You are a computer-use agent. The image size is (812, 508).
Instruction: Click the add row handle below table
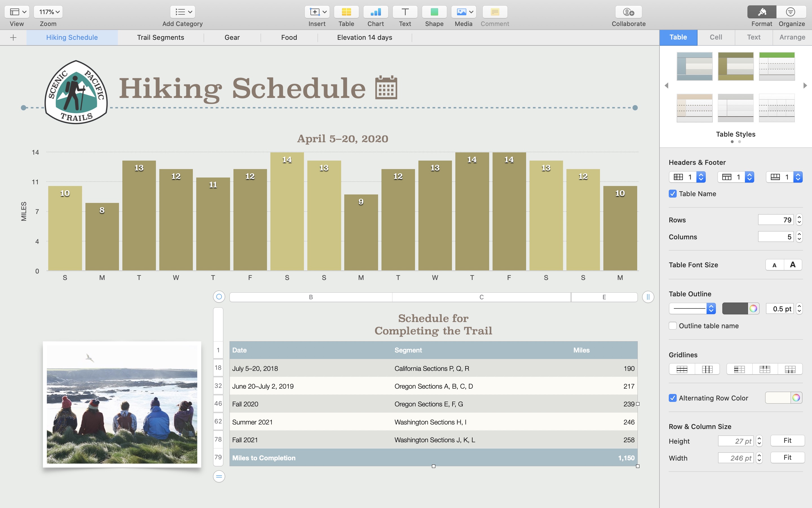click(x=219, y=476)
